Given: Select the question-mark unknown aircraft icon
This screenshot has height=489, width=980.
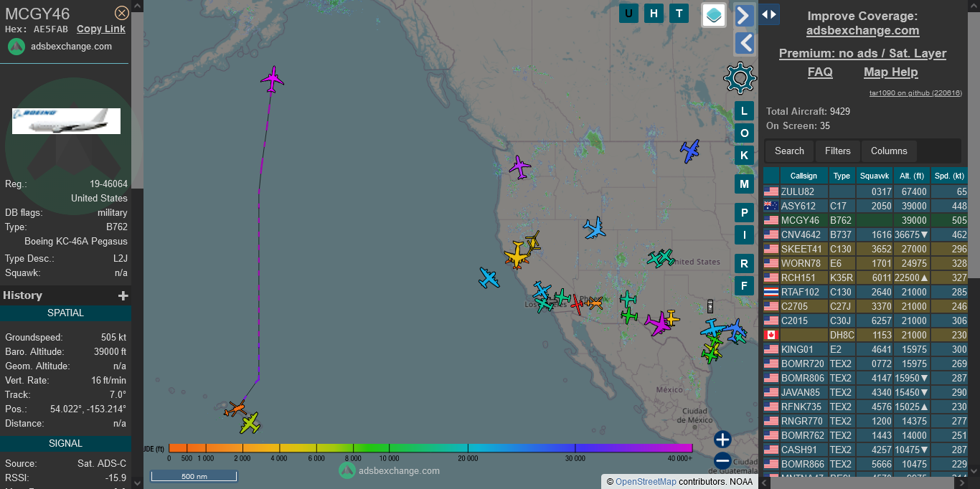Looking at the screenshot, I should 710,306.
